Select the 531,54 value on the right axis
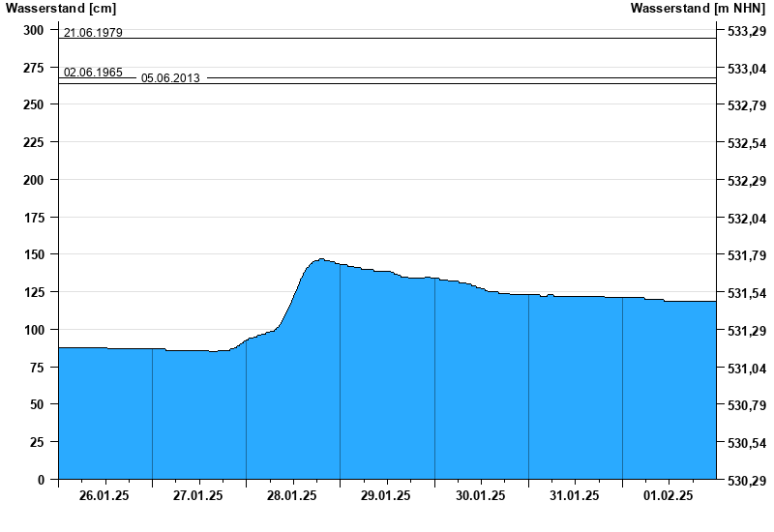This screenshot has width=774, height=532. [742, 292]
